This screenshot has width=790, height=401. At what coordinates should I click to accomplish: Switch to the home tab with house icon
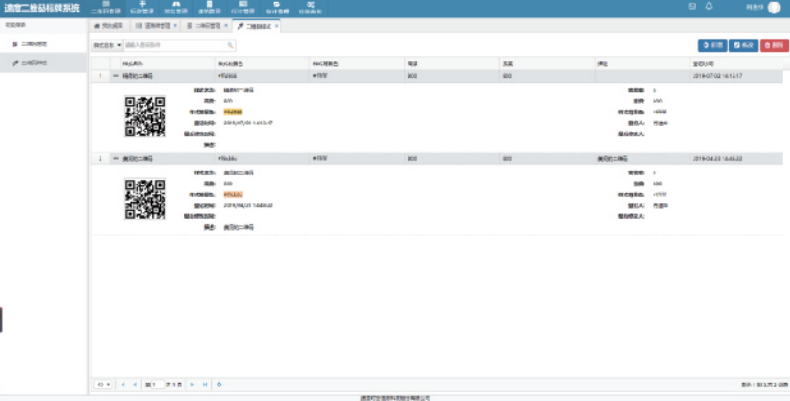point(110,25)
